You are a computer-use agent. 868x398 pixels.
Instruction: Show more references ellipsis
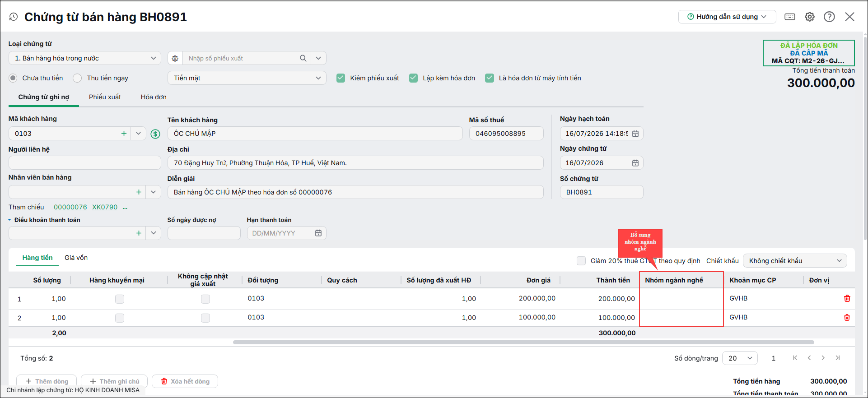(125, 208)
